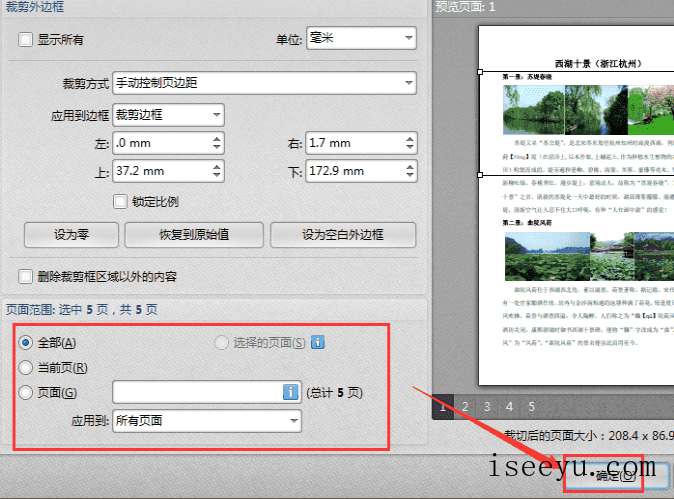Screen dimensions: 674x499
Task: Click the info icon beside 选择的页面
Action: (318, 343)
